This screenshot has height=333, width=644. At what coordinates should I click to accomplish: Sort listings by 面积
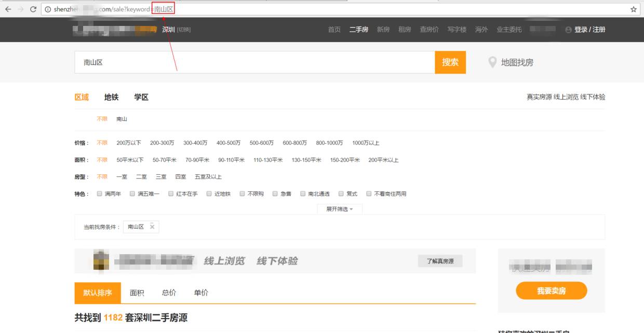(x=137, y=293)
